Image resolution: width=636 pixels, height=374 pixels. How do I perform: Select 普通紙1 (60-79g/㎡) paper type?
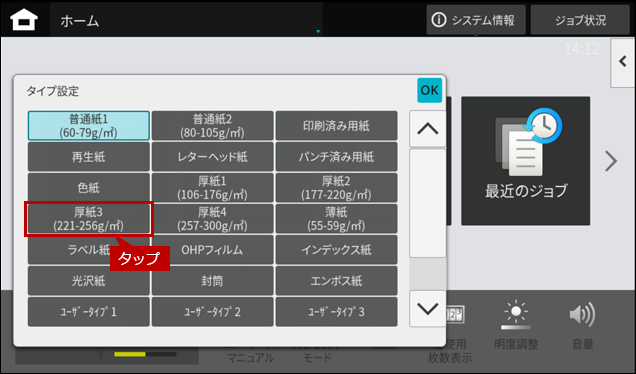pos(89,126)
